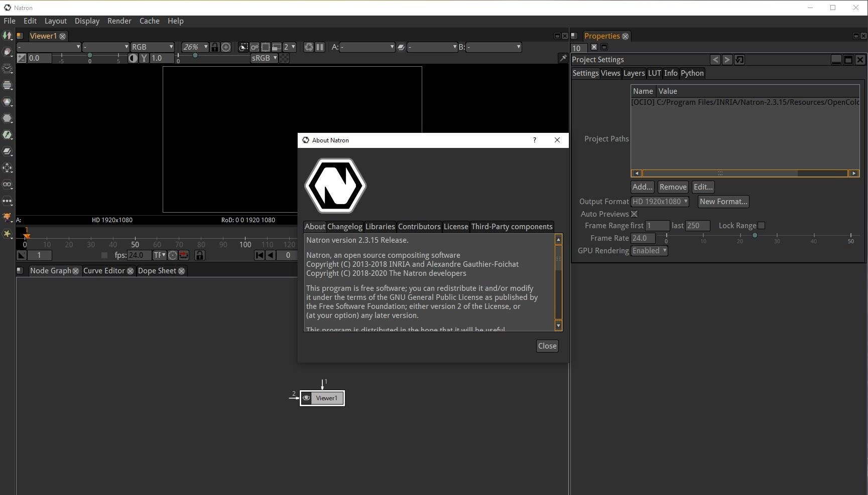
Task: Open the proxy level 2 dropdown
Action: 289,47
